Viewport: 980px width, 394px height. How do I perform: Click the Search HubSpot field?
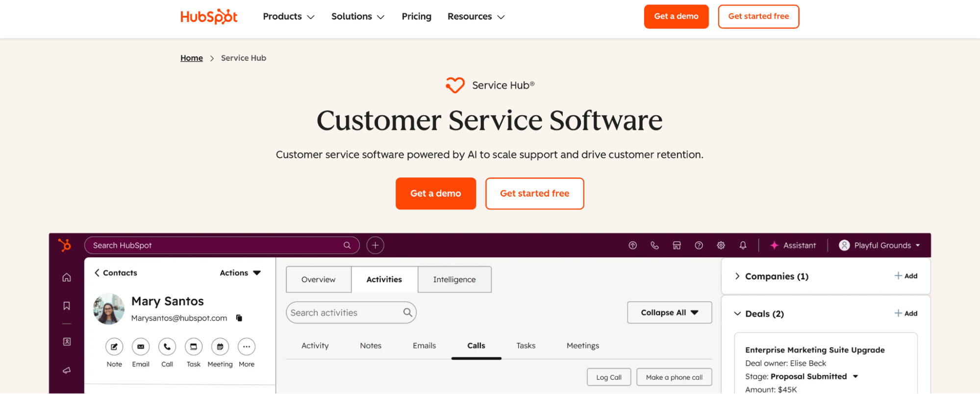coord(222,245)
